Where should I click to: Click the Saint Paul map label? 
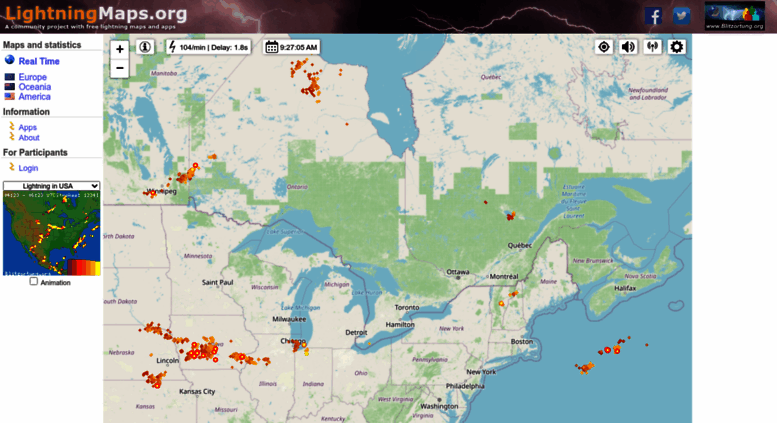pyautogui.click(x=218, y=282)
